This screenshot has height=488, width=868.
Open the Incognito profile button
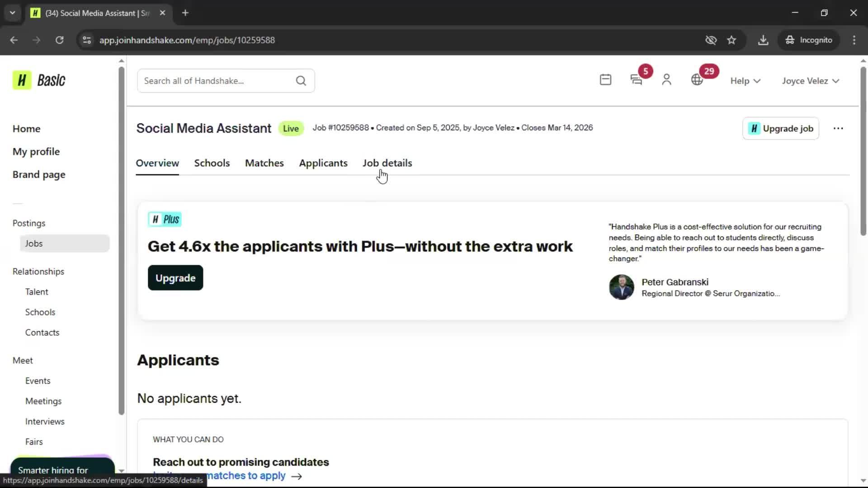click(x=808, y=40)
